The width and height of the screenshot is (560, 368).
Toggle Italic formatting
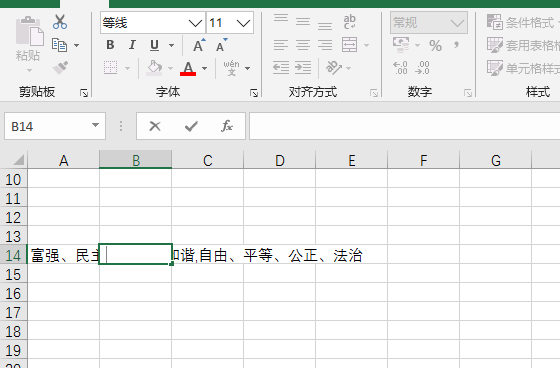point(132,45)
